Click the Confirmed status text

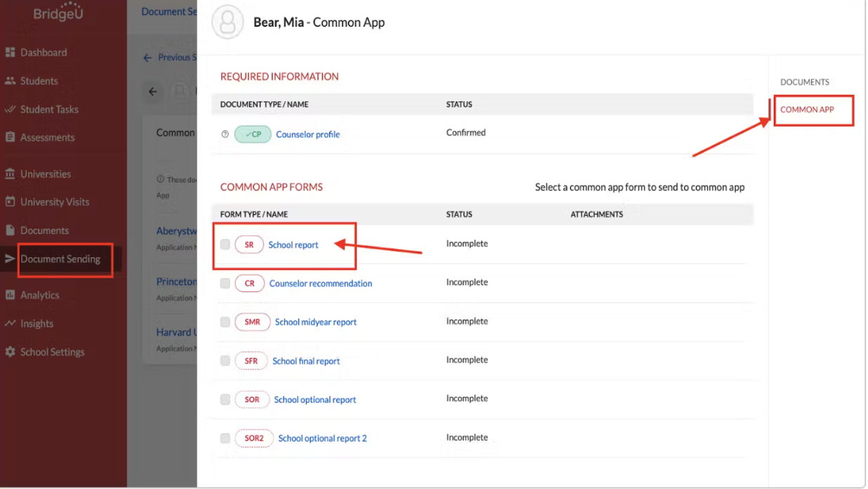[x=466, y=132]
